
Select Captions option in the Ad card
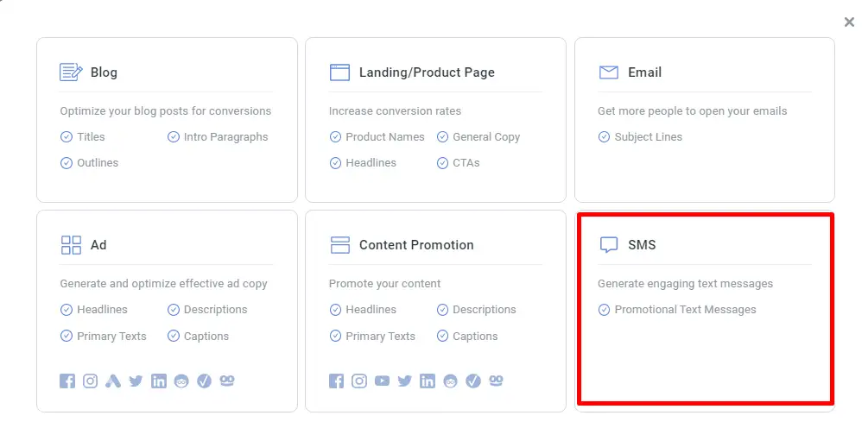coord(198,336)
